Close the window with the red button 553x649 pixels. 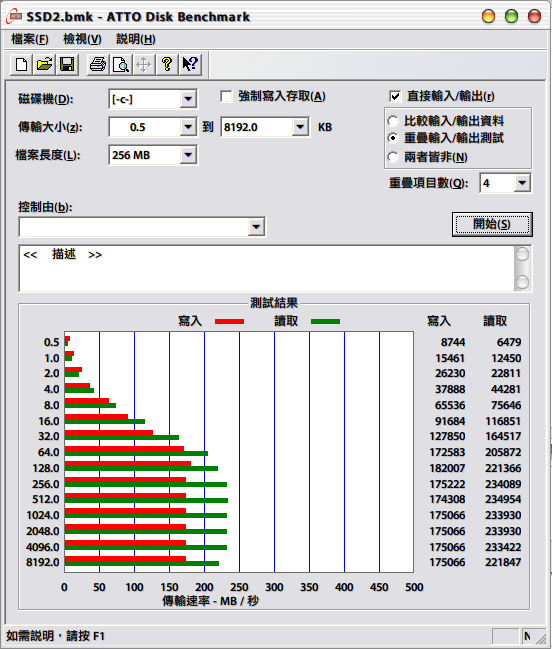click(x=534, y=17)
